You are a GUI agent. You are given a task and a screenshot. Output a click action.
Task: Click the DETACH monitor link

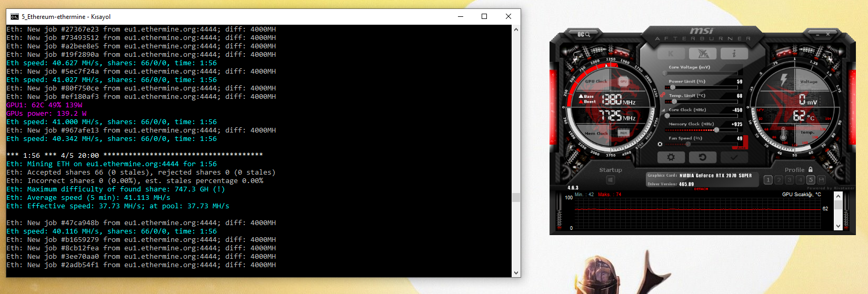tap(701, 189)
